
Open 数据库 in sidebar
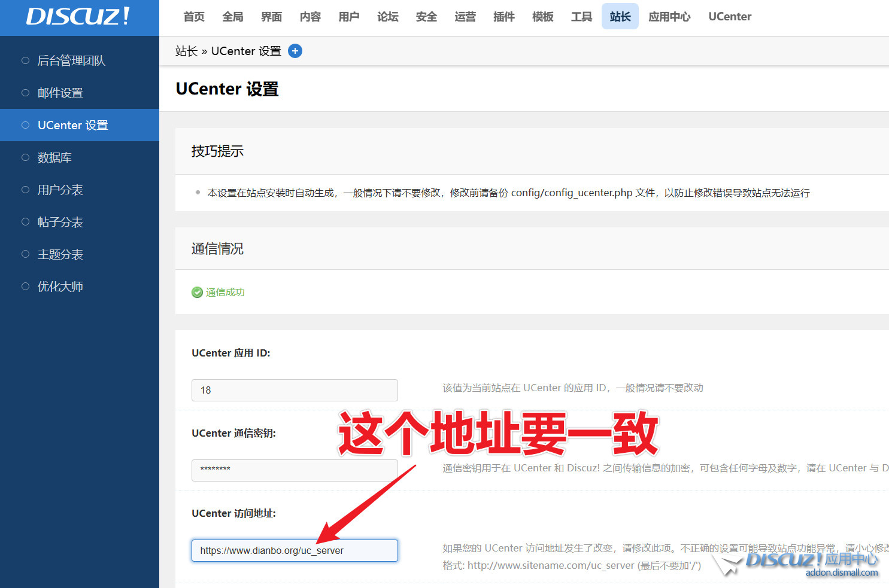[80, 157]
